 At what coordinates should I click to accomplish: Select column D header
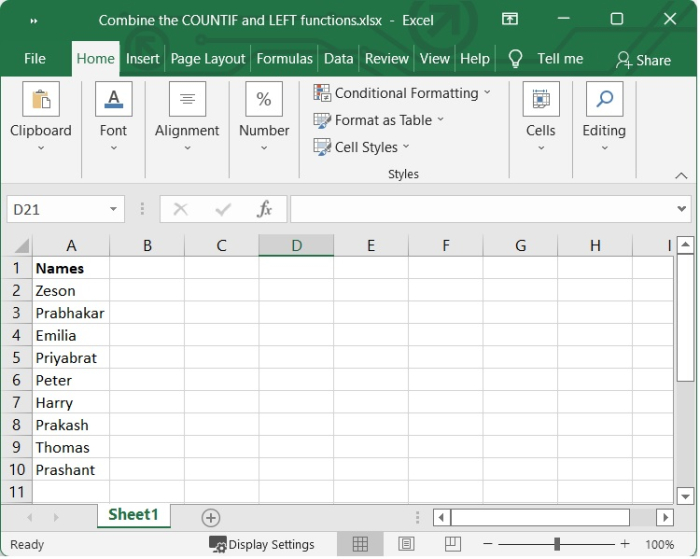click(x=296, y=246)
